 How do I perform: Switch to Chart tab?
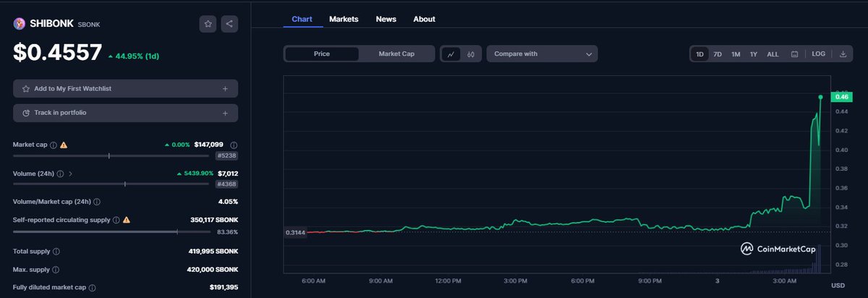point(302,19)
